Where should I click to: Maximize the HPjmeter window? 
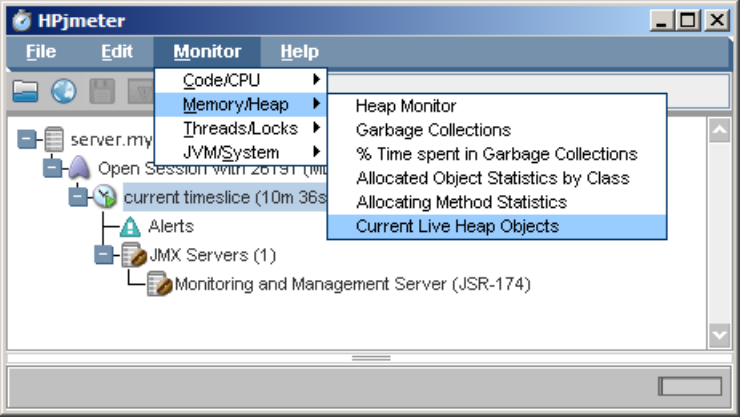pos(688,21)
